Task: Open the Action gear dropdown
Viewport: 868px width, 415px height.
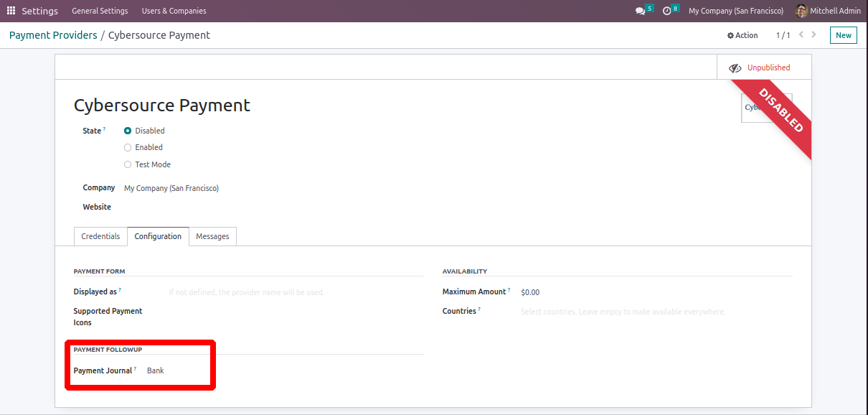Action: tap(742, 35)
